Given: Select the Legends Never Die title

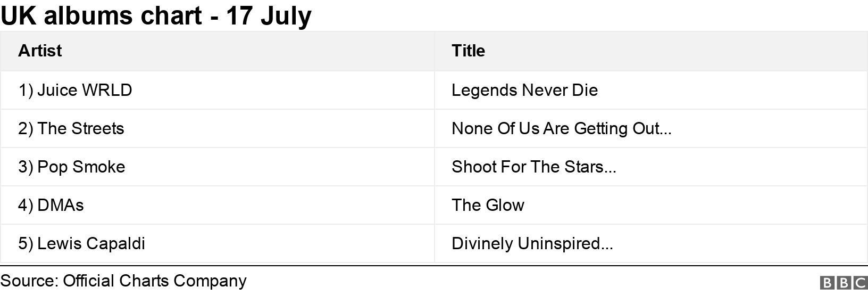Looking at the screenshot, I should click(x=524, y=90).
